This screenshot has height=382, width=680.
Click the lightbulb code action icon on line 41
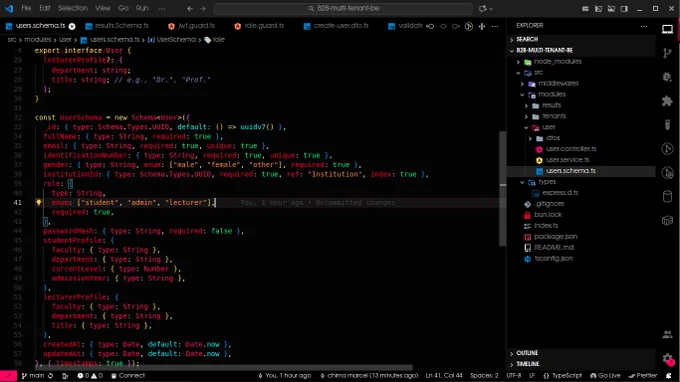[x=38, y=202]
